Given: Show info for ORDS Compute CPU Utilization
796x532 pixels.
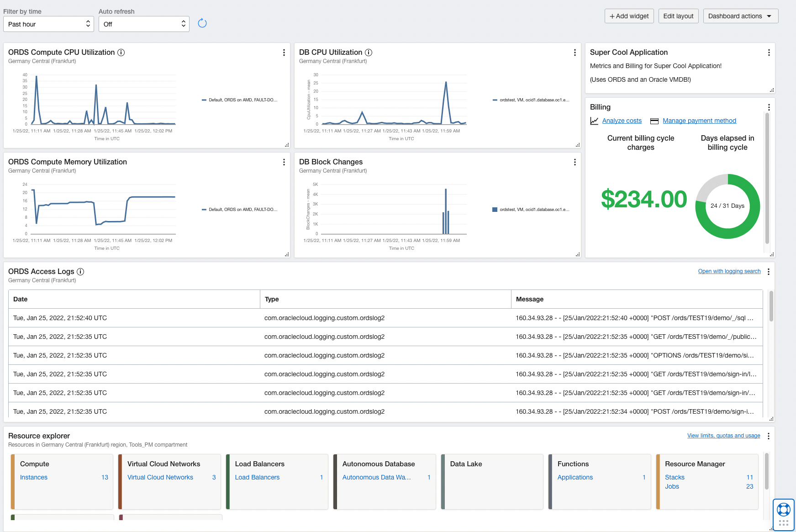Looking at the screenshot, I should click(121, 53).
